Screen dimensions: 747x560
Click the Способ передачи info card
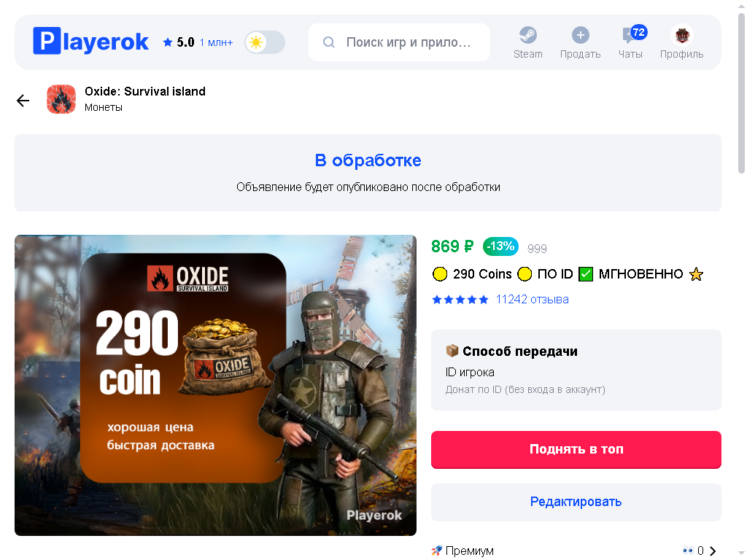(576, 370)
